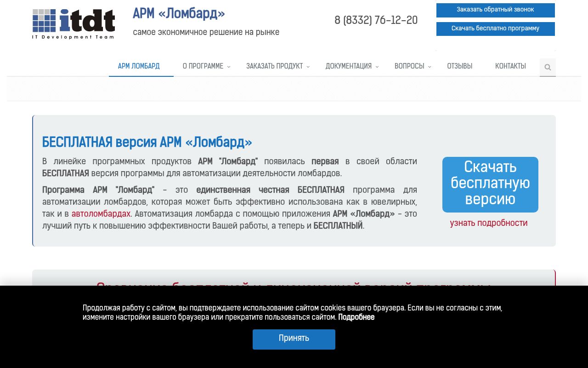Follow the узнать подробности link
Viewport: 588px width, 368px height.
tap(489, 223)
